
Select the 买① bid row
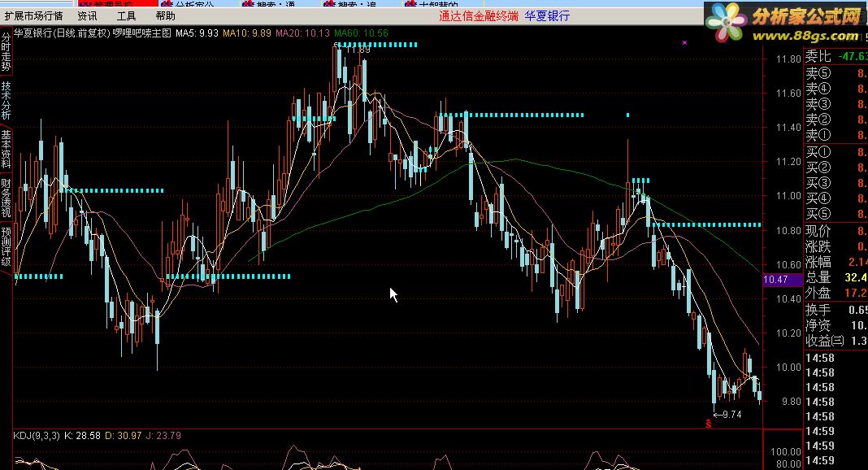(x=835, y=152)
